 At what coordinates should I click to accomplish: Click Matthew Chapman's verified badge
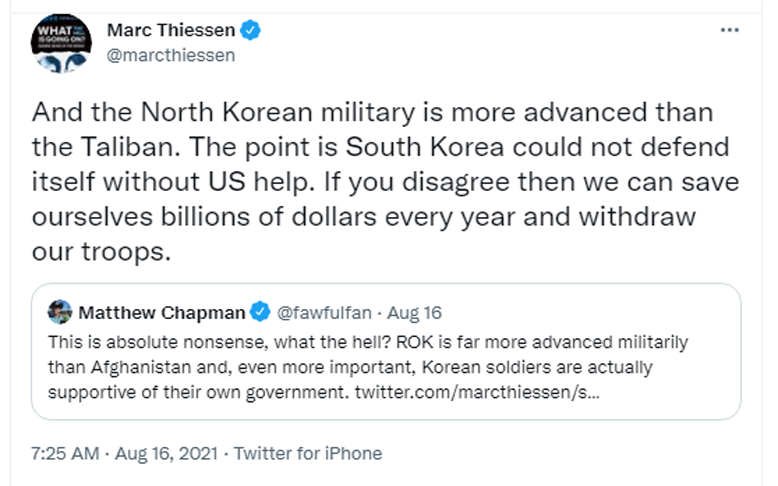point(260,312)
